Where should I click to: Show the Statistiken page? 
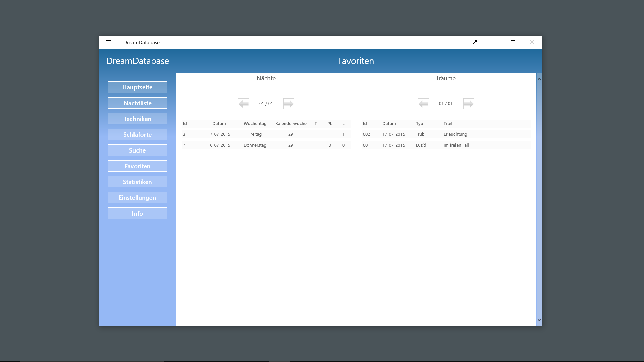[138, 182]
